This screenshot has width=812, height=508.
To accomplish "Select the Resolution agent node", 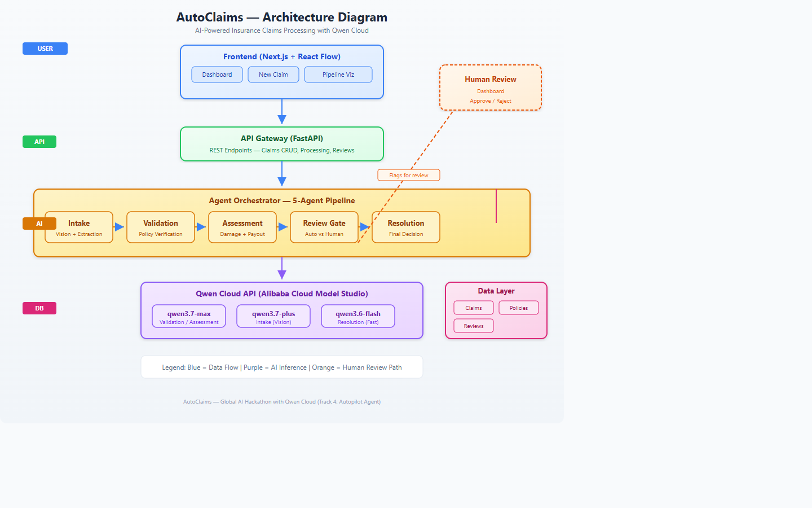I will click(x=406, y=227).
